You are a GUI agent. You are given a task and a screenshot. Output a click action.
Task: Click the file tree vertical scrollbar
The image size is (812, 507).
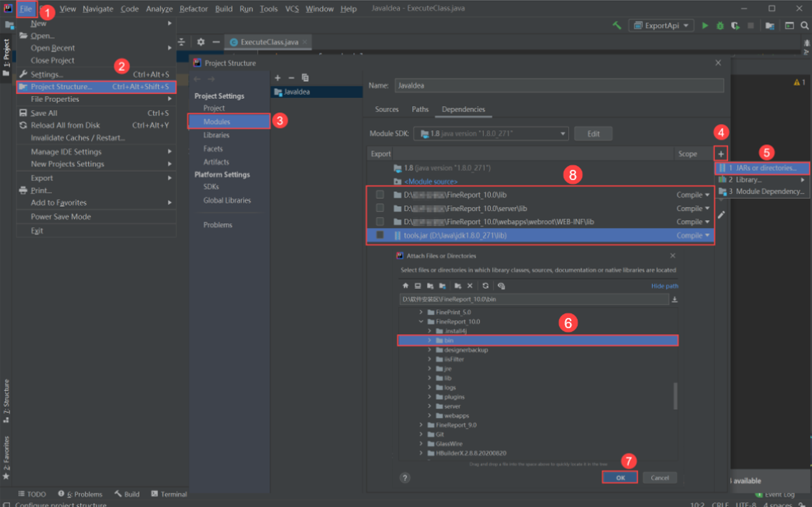coord(675,396)
